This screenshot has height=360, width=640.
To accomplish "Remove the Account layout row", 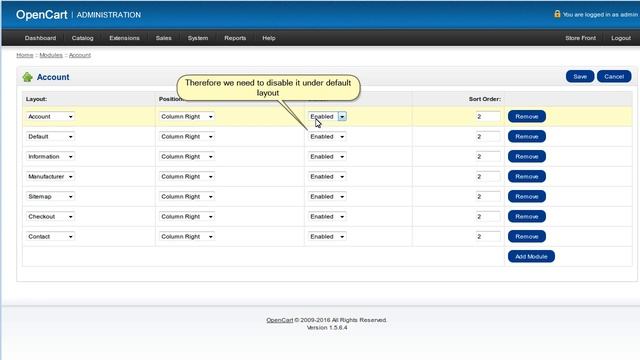I will [x=527, y=116].
